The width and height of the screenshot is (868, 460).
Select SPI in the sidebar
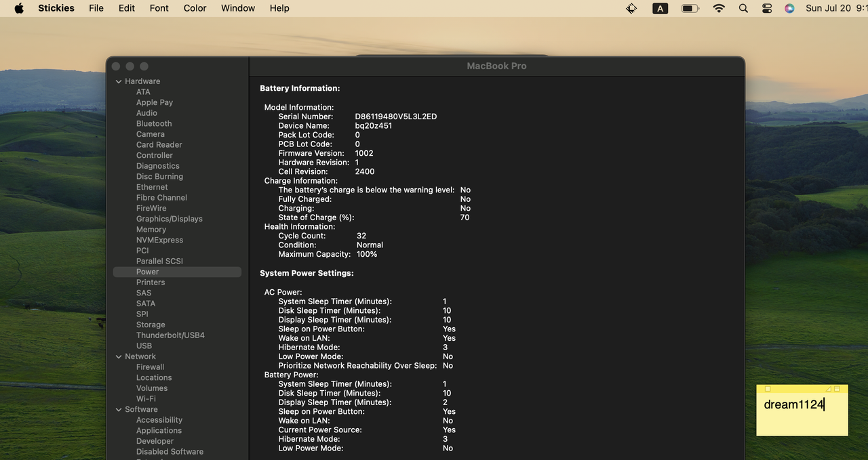[142, 314]
